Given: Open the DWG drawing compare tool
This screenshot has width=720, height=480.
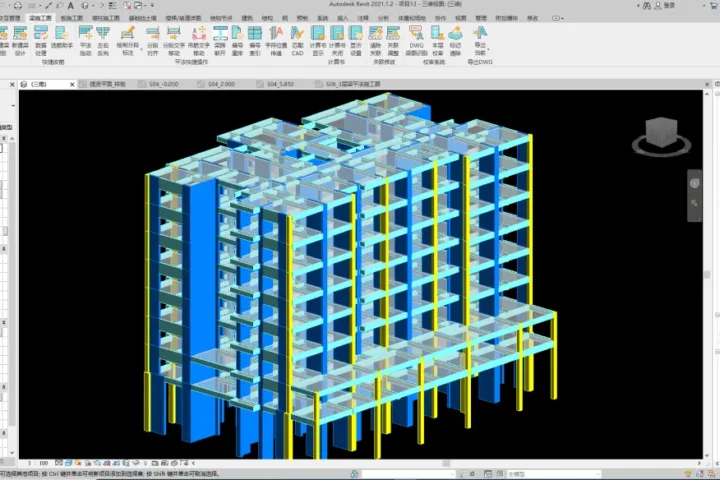Looking at the screenshot, I should pos(416,40).
